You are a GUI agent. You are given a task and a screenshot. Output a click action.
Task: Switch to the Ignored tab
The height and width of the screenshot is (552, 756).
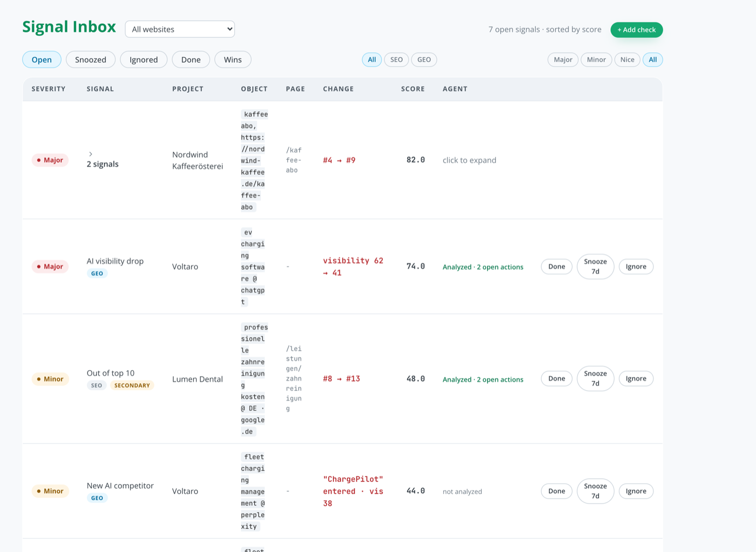(x=144, y=59)
